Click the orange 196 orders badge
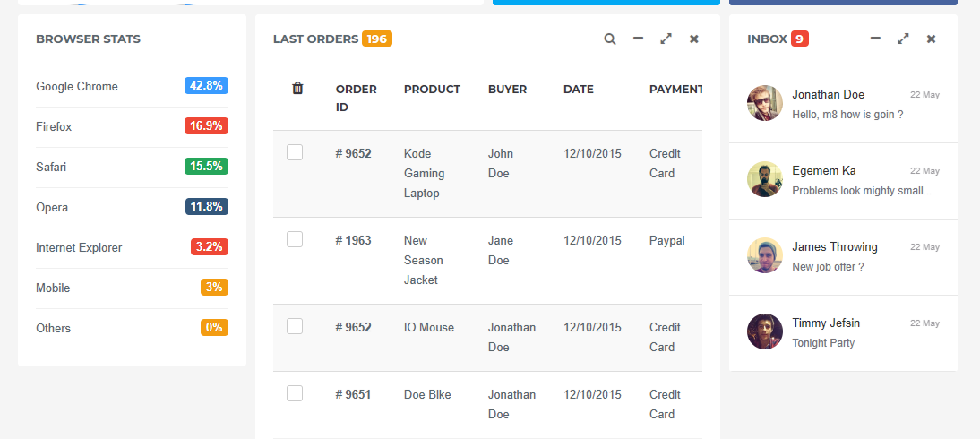The height and width of the screenshot is (439, 980). [377, 39]
